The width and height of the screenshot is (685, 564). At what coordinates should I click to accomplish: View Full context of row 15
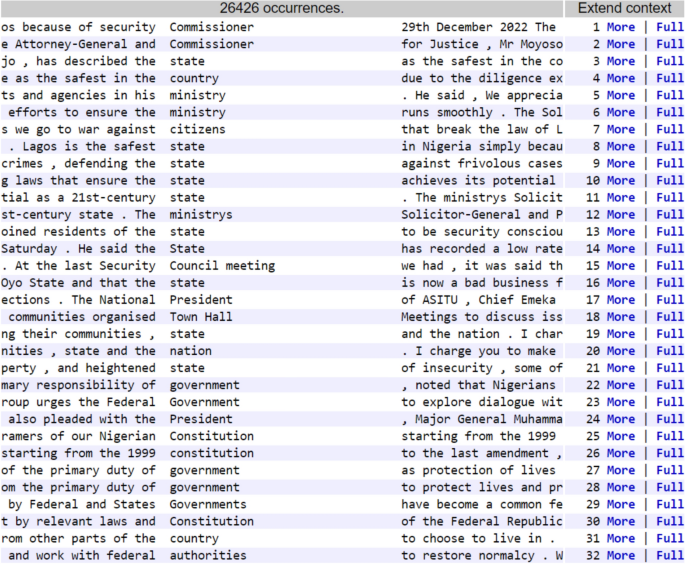click(x=670, y=266)
